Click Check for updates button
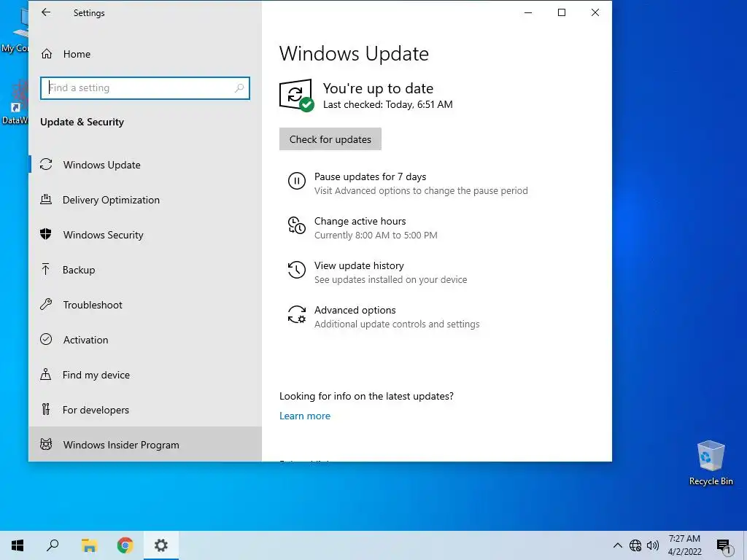The width and height of the screenshot is (747, 560). point(330,139)
